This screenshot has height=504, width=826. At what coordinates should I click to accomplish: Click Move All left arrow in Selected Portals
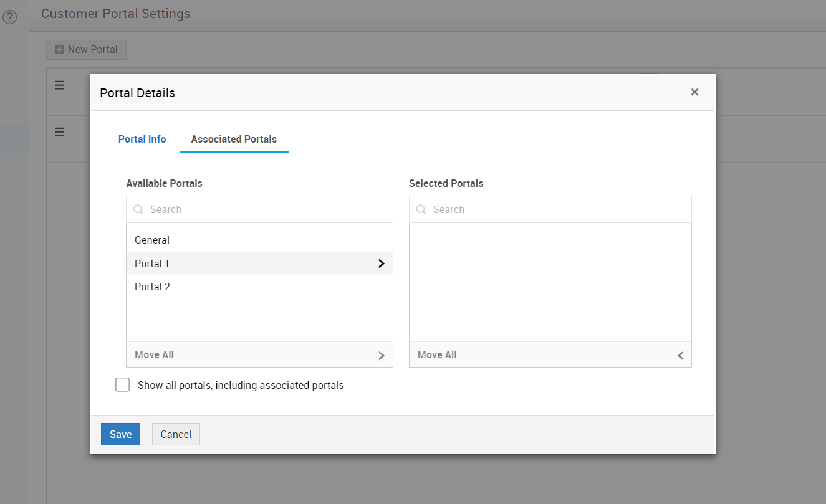click(x=680, y=355)
